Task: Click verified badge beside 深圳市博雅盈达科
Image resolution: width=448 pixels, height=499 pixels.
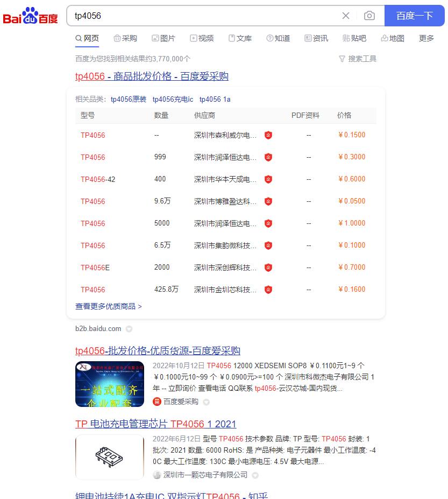Action: pos(268,201)
